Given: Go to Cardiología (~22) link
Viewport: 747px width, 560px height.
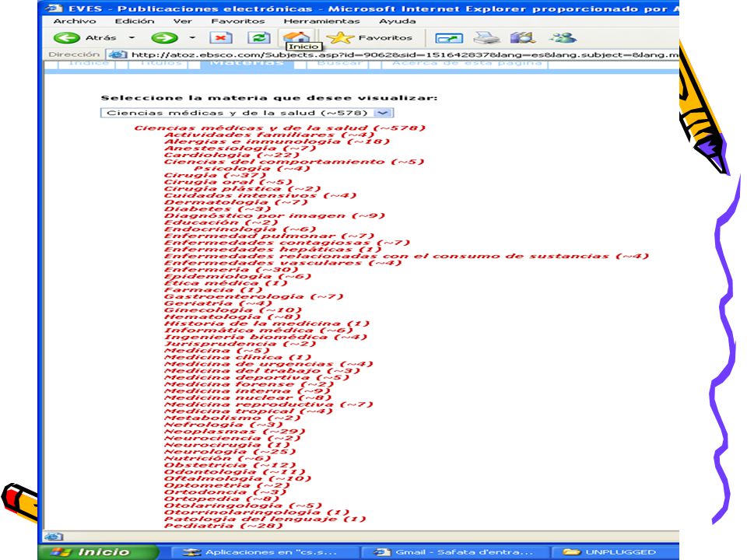Looking at the screenshot, I should (232, 155).
